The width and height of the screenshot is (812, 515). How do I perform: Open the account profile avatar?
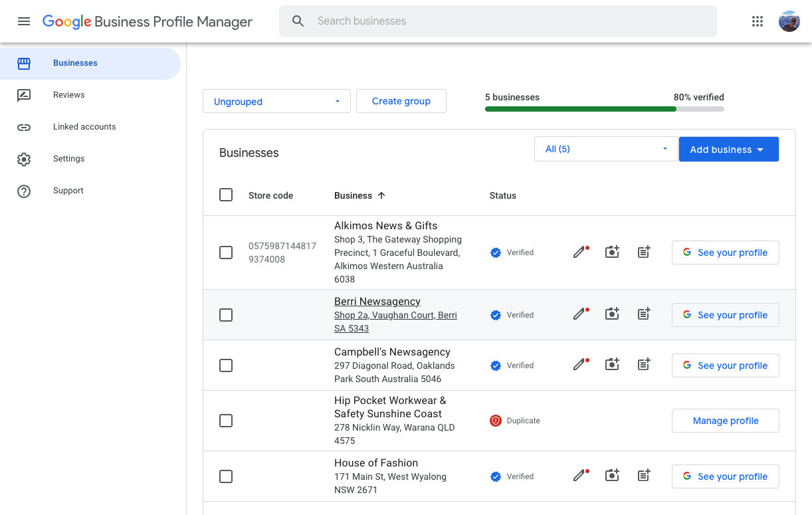(789, 21)
